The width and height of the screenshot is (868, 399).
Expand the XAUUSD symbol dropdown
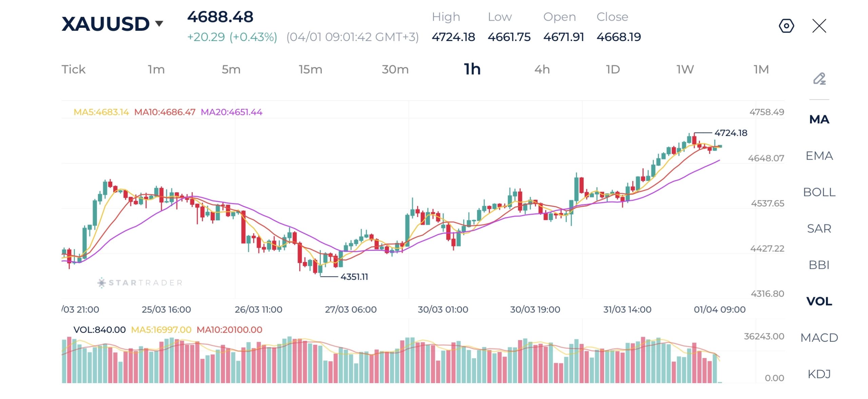pyautogui.click(x=159, y=23)
